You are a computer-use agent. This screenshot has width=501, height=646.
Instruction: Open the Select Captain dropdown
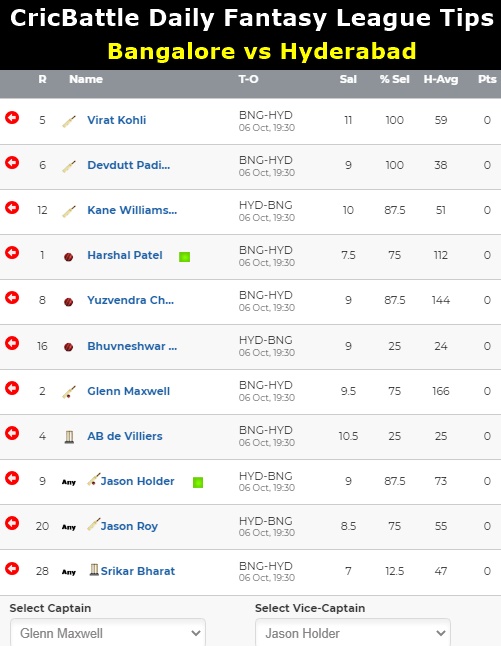[x=108, y=633]
